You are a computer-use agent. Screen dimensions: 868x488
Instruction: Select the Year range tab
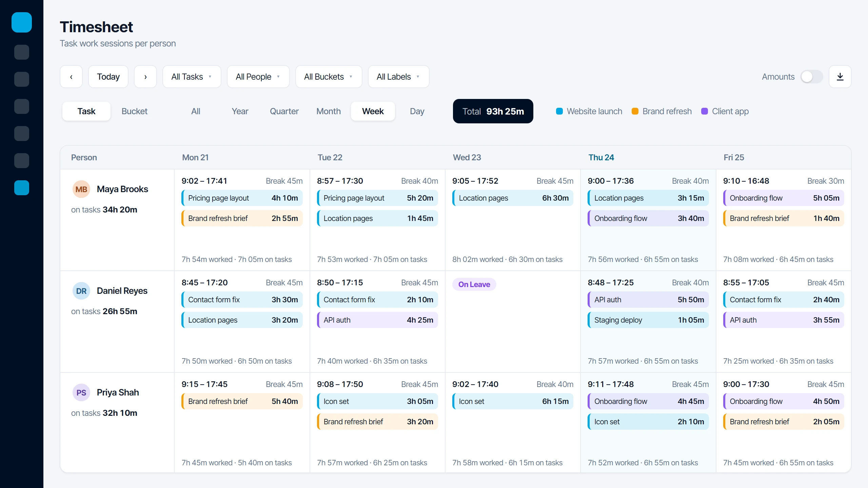click(240, 111)
